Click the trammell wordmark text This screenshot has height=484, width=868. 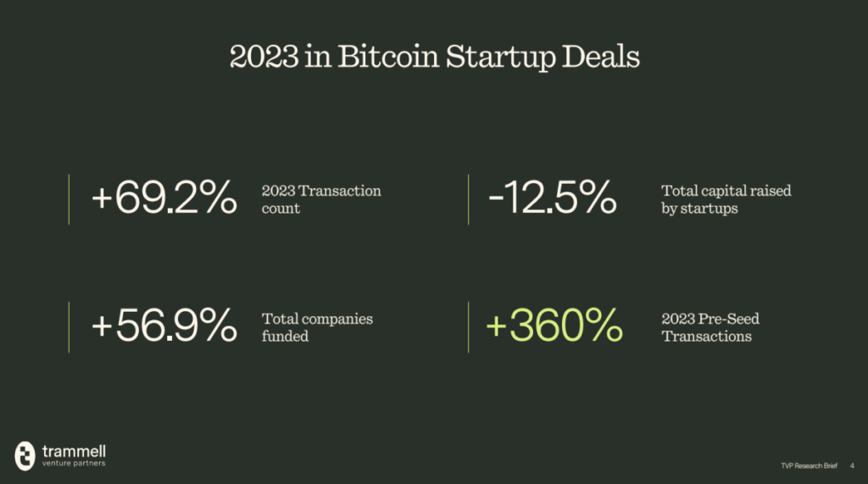[x=74, y=449]
